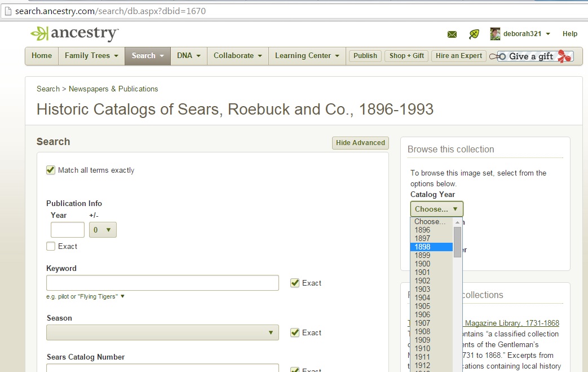Enable the Exact checkbox under Year

coord(51,246)
